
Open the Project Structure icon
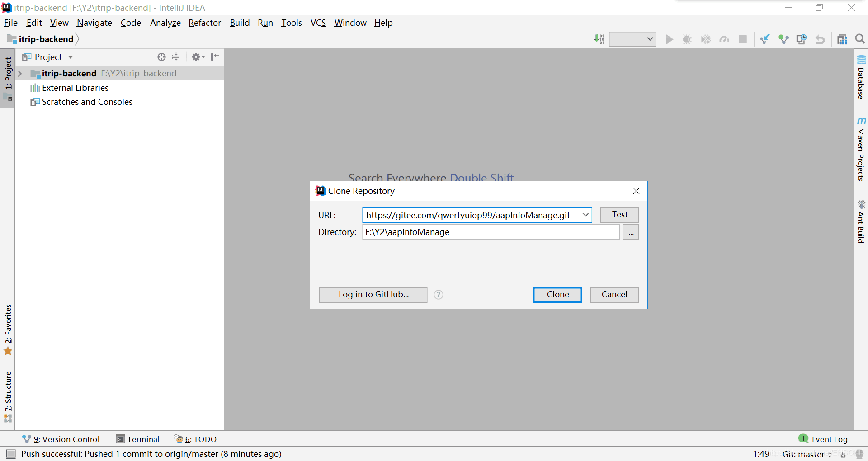pos(842,39)
